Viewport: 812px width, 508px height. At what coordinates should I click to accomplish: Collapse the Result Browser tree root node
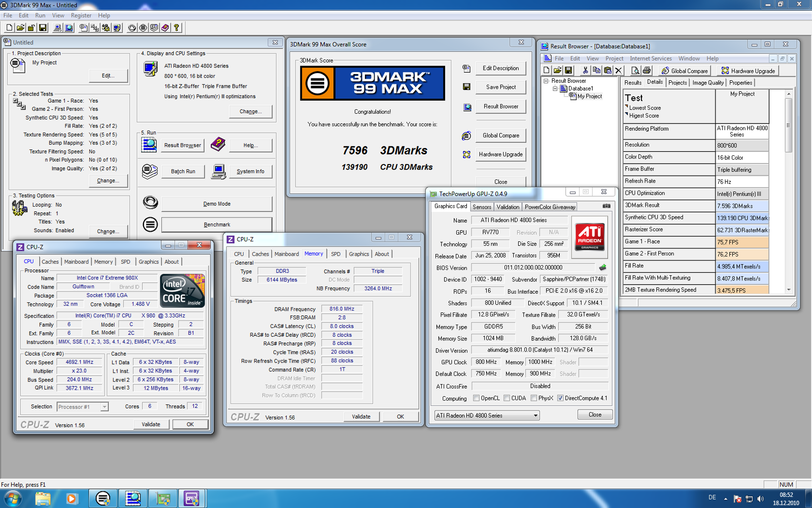pyautogui.click(x=546, y=81)
